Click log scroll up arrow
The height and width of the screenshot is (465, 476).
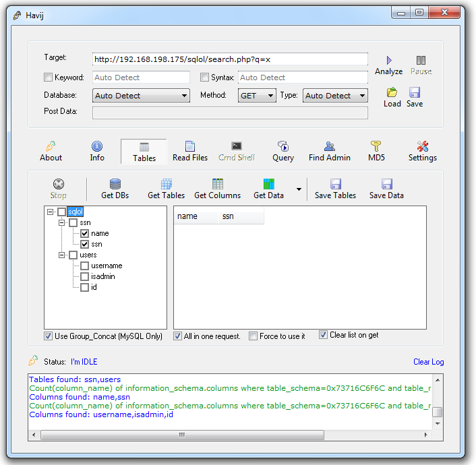pos(438,380)
